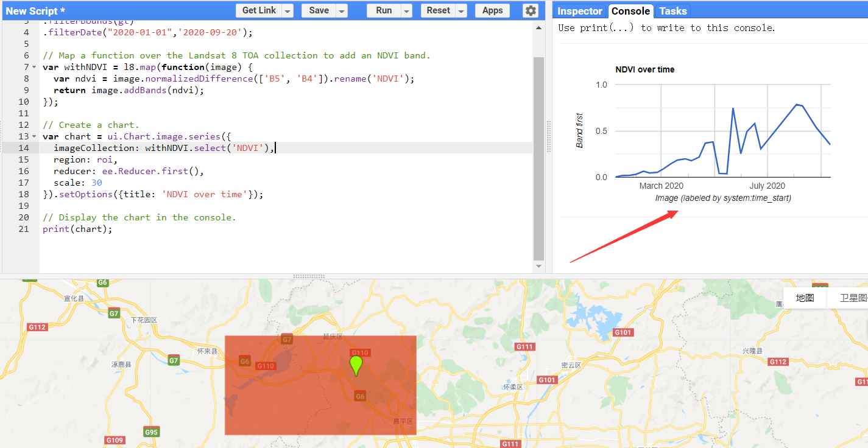The height and width of the screenshot is (448, 868).
Task: Toggle the 地图 map view button
Action: pyautogui.click(x=804, y=298)
